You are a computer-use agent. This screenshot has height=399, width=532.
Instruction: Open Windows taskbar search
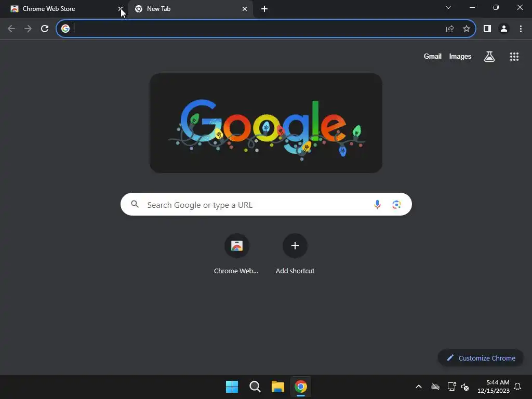point(255,387)
